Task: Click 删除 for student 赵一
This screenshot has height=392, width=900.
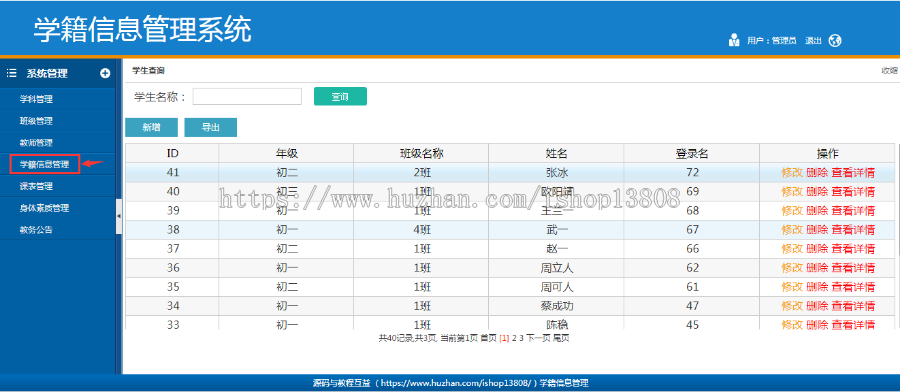Action: click(817, 249)
